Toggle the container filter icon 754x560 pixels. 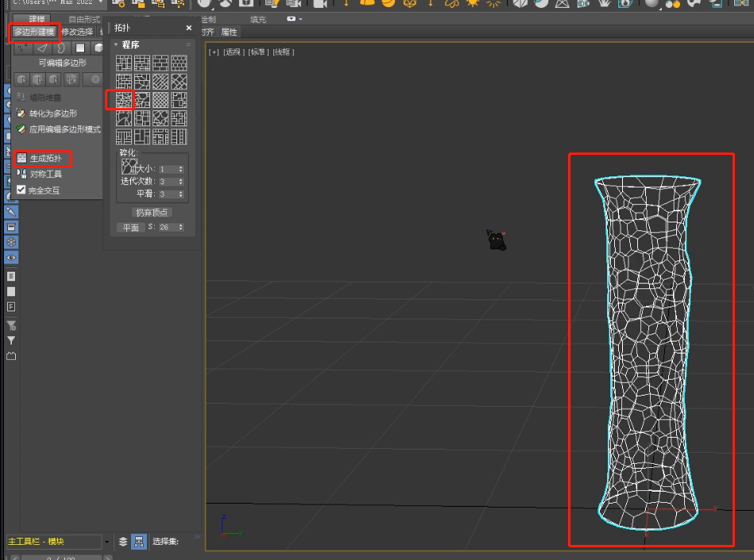(x=11, y=227)
